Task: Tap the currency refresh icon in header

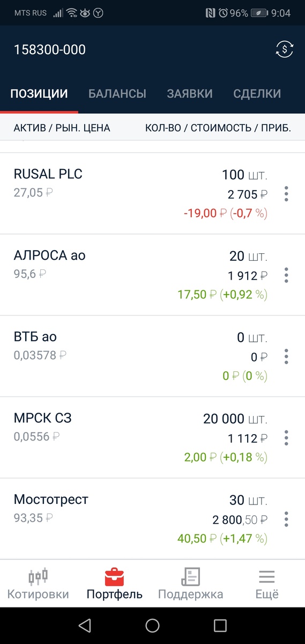Action: 285,49
